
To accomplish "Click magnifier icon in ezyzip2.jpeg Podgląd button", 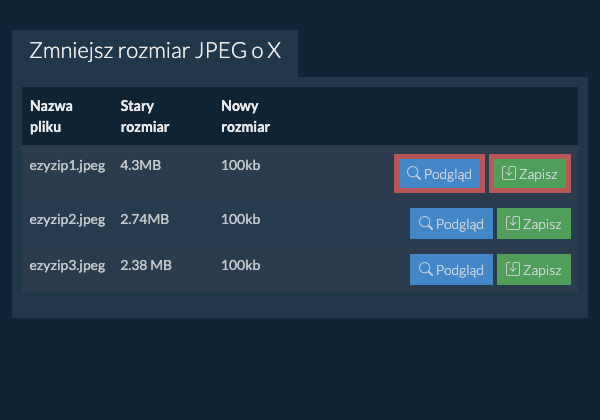I will (x=425, y=224).
